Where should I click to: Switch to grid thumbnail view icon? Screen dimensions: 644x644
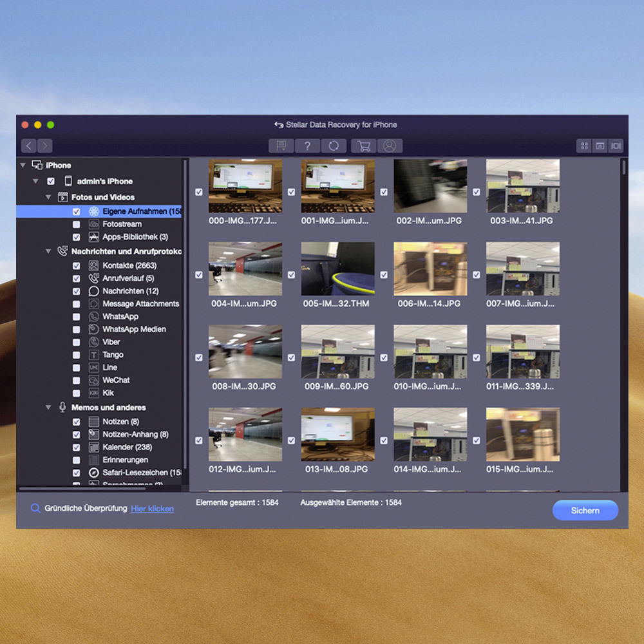click(x=584, y=146)
